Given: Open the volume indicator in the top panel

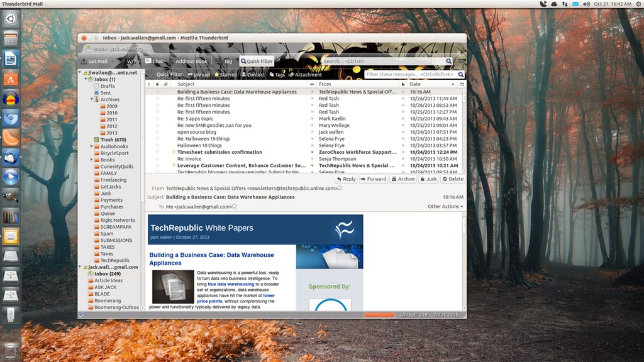Looking at the screenshot, I should [587, 4].
